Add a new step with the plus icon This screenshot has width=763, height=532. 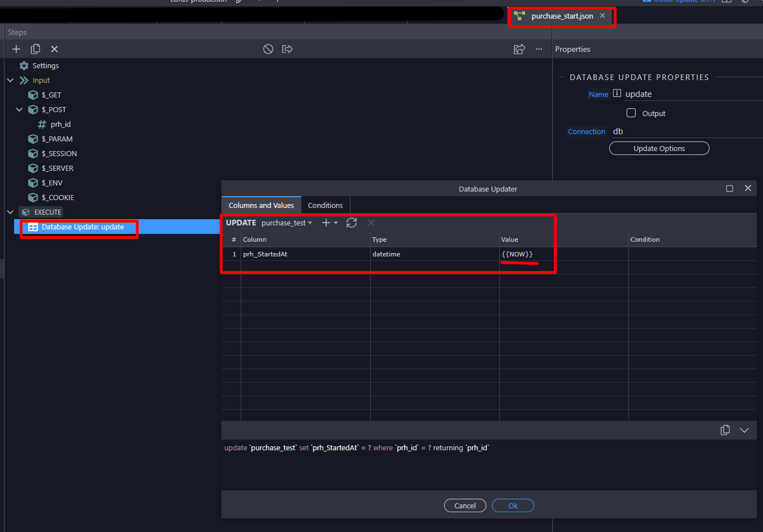[x=16, y=49]
